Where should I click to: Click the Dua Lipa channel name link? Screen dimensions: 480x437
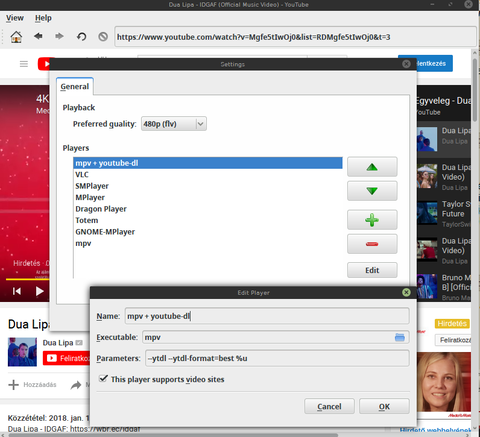[58, 343]
